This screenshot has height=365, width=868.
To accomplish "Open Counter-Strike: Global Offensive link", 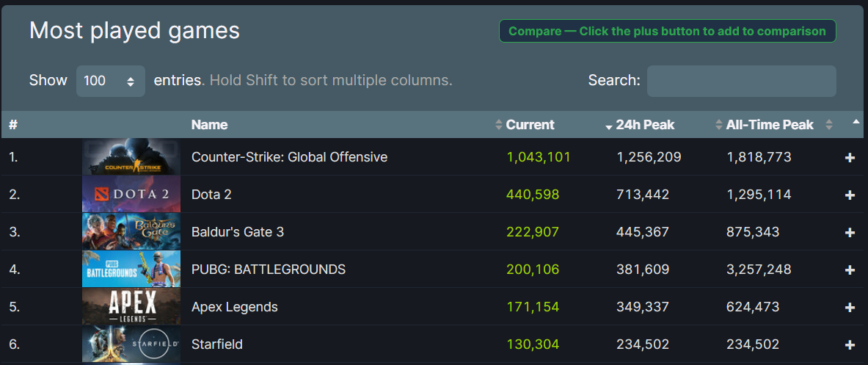I will coord(290,157).
